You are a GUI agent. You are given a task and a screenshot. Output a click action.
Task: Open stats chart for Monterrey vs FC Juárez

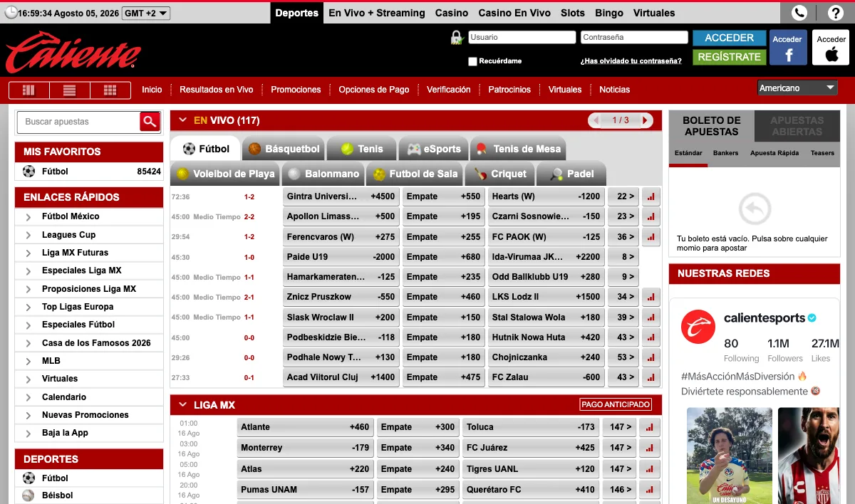651,448
